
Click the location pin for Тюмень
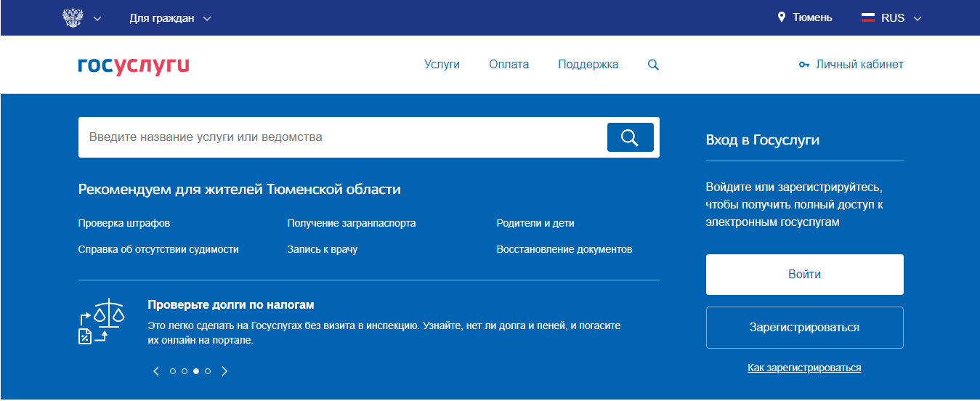point(782,17)
